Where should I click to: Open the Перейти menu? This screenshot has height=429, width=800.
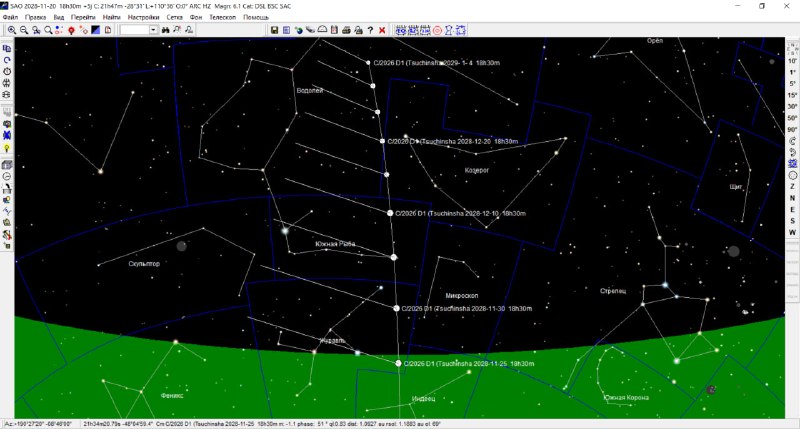83,17
